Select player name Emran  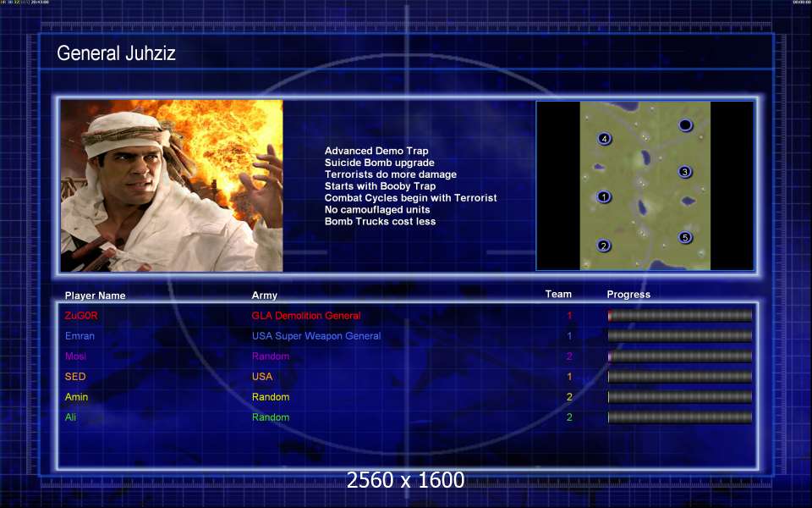[x=80, y=335]
